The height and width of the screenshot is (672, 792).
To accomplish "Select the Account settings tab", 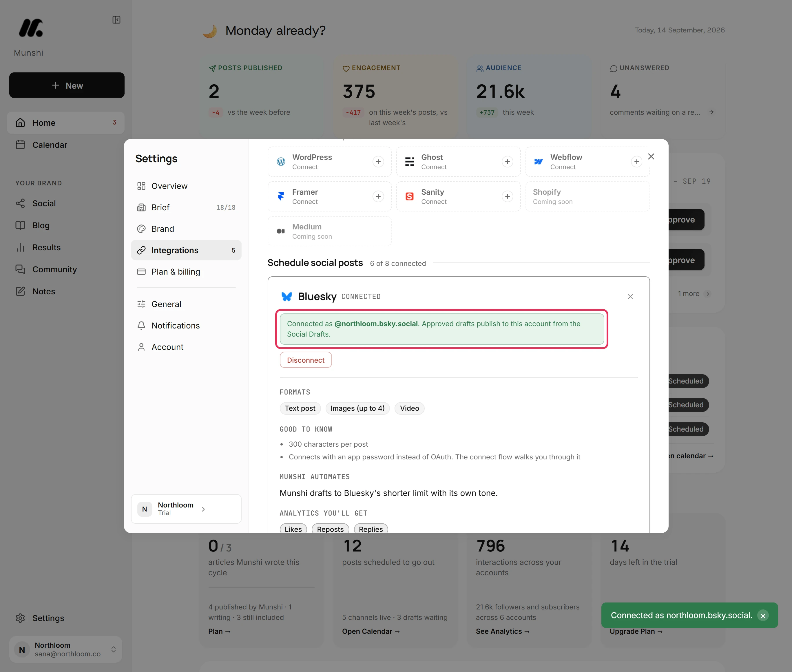I will pos(186,347).
